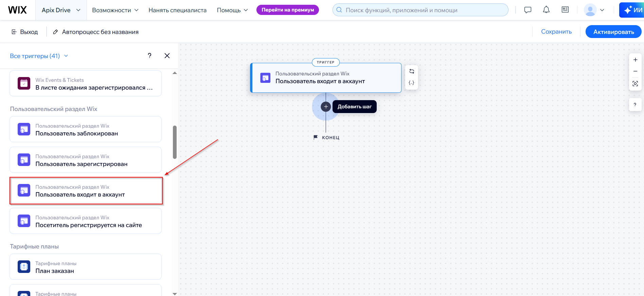
Task: Click the canvas trigger node app icon
Action: pos(265,78)
